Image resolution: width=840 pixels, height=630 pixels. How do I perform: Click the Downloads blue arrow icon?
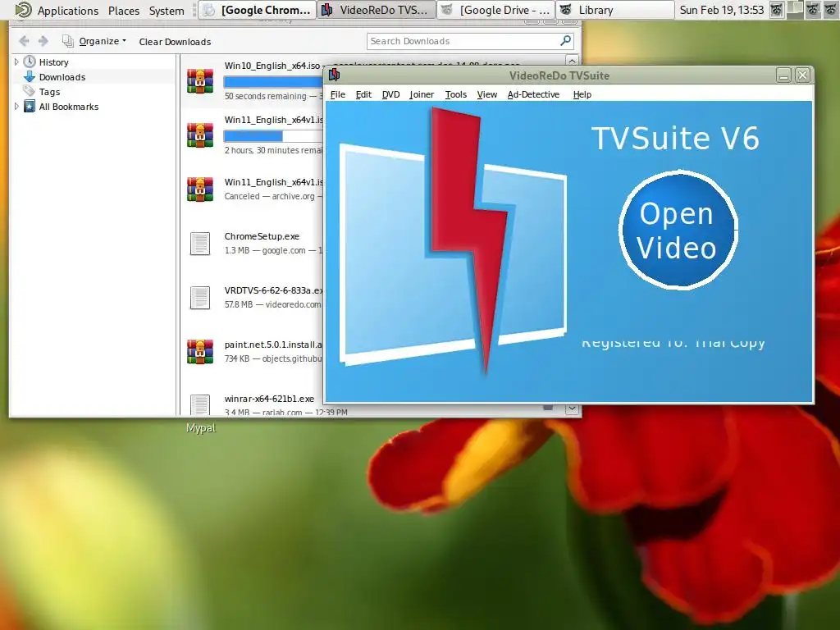coord(30,76)
